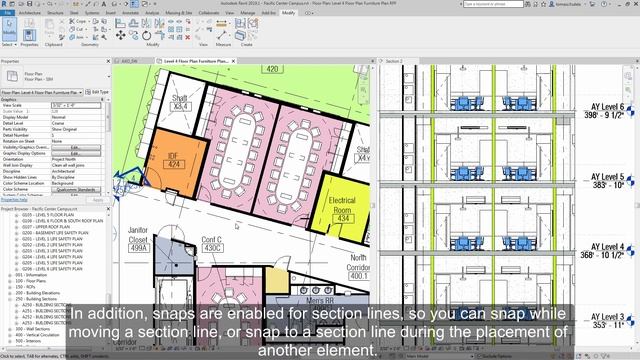Click the Qualcomm Standards color scheme button
The height and width of the screenshot is (360, 640).
tap(76, 190)
